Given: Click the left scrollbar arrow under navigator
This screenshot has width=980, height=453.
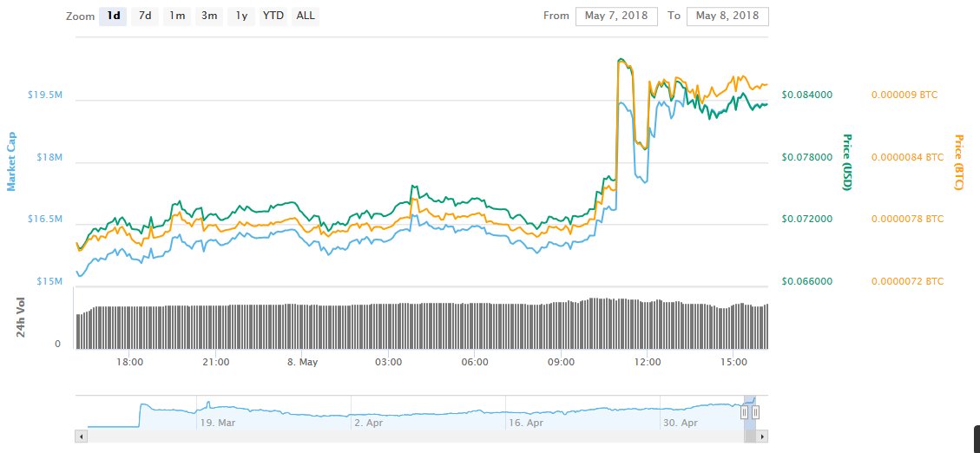Looking at the screenshot, I should pos(80,436).
